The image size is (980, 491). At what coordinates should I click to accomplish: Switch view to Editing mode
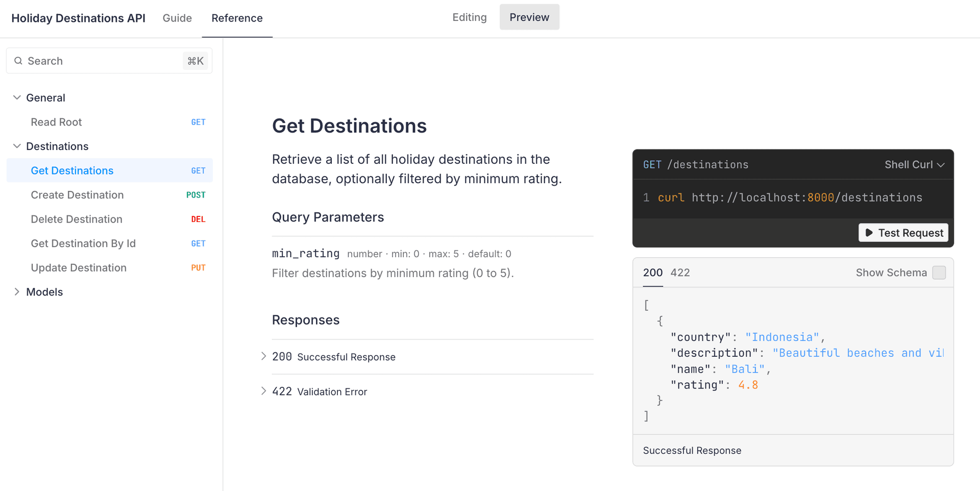pyautogui.click(x=469, y=17)
